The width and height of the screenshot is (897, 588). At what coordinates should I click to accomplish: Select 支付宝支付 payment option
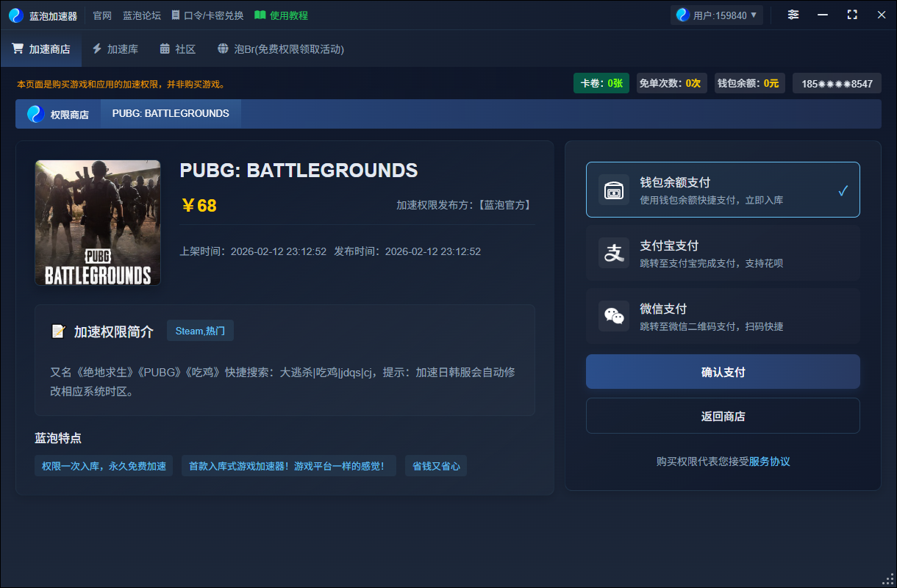tap(723, 253)
